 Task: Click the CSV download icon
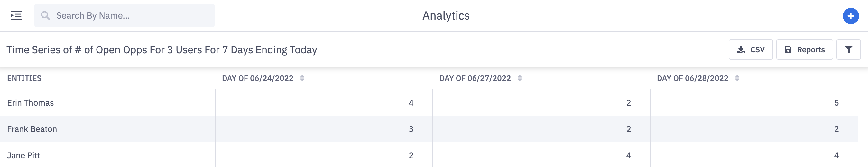(741, 50)
